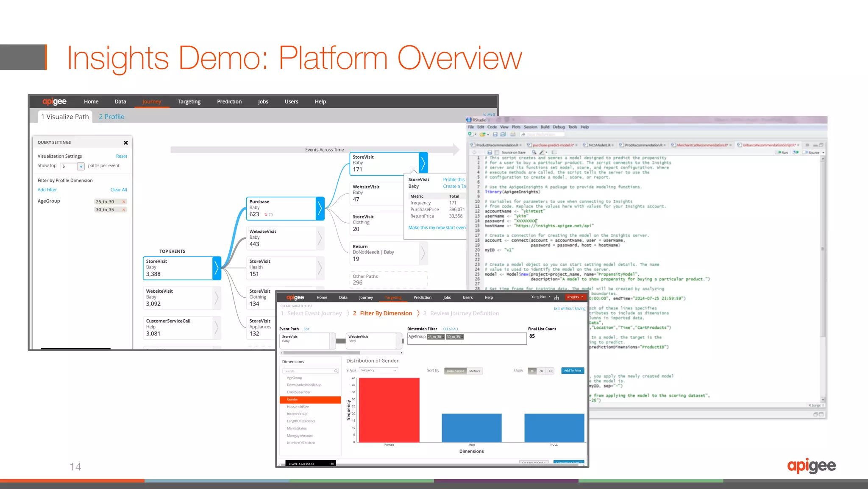
Task: Open the Source dropdown arrow in RStudio
Action: tap(823, 153)
